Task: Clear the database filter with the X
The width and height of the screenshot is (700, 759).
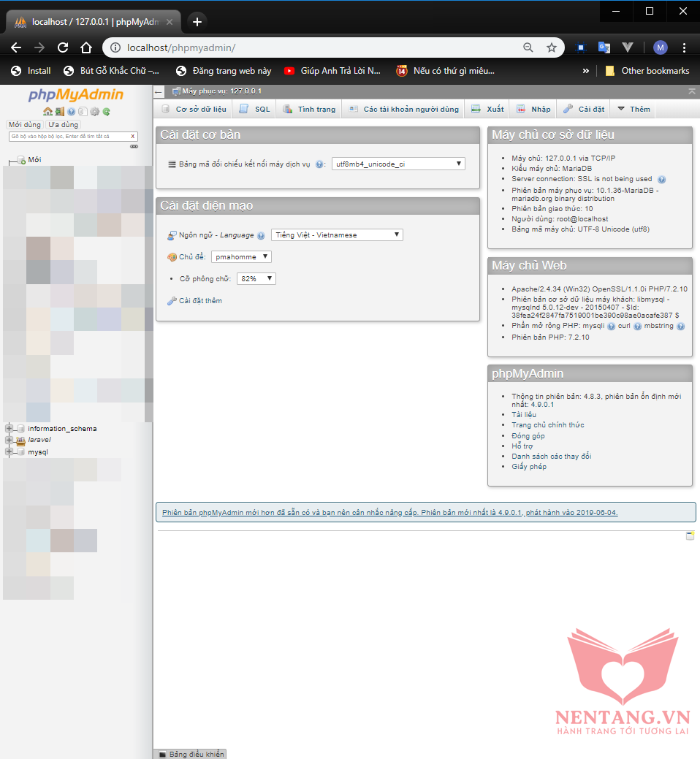Action: 132,136
